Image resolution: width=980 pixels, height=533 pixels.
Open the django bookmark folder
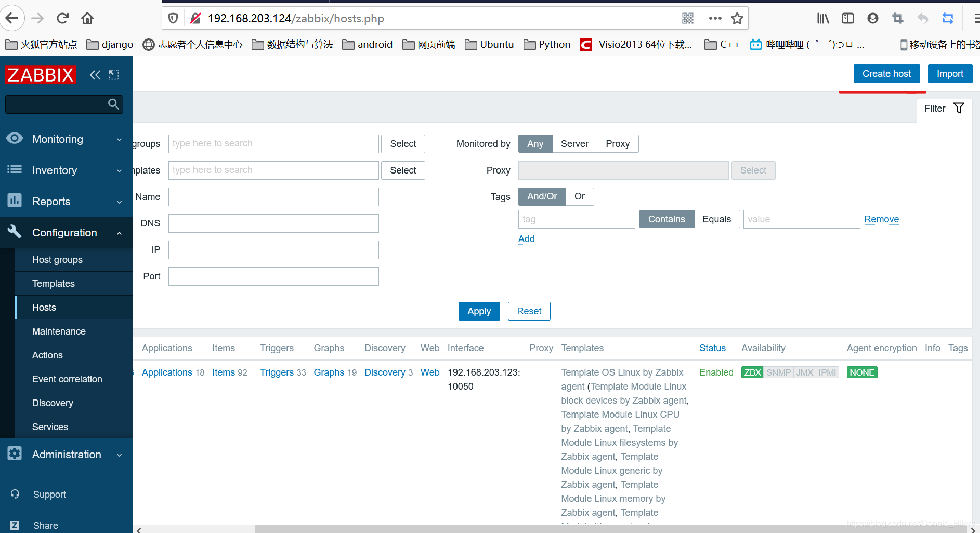(110, 45)
